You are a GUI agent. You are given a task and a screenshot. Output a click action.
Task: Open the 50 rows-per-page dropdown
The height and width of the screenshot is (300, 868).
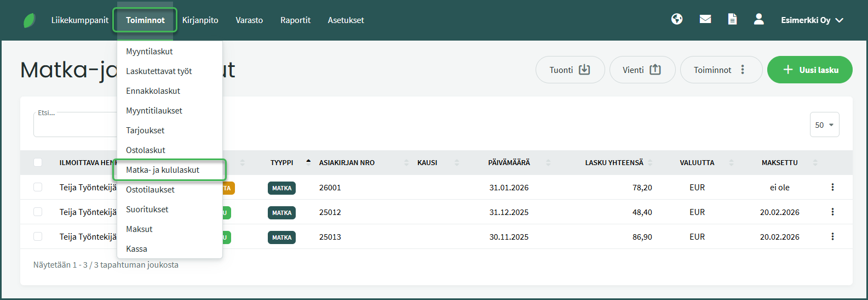coord(824,125)
